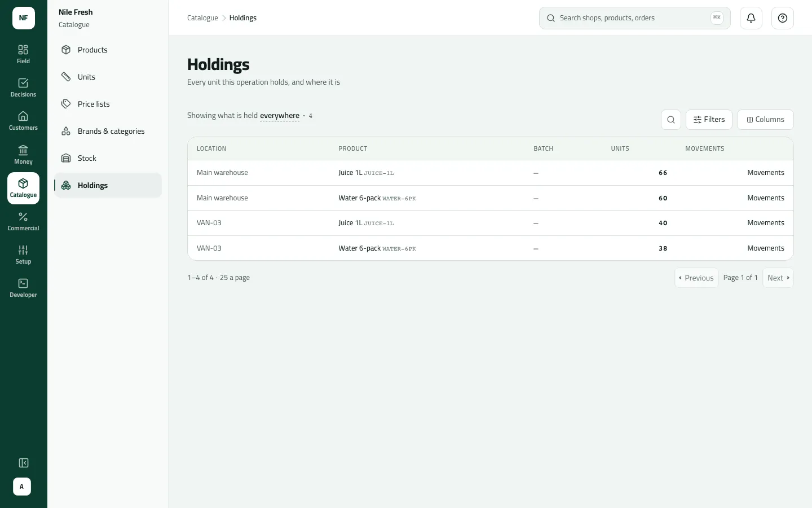Open notifications bell
The height and width of the screenshot is (508, 812).
point(751,18)
